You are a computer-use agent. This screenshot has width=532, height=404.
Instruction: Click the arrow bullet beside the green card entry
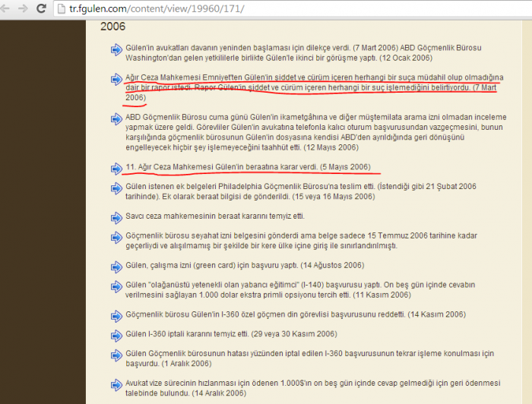[x=116, y=266]
